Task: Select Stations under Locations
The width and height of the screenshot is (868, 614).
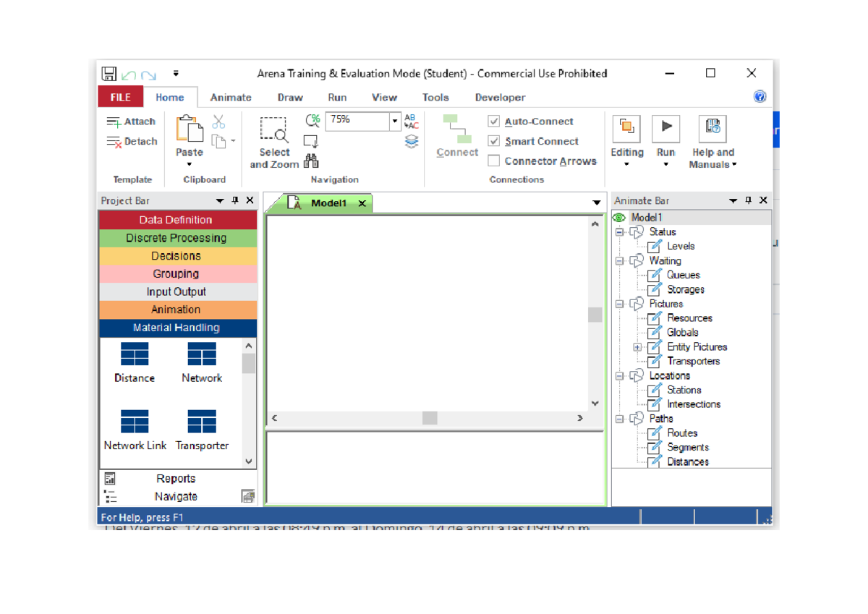Action: tap(684, 390)
